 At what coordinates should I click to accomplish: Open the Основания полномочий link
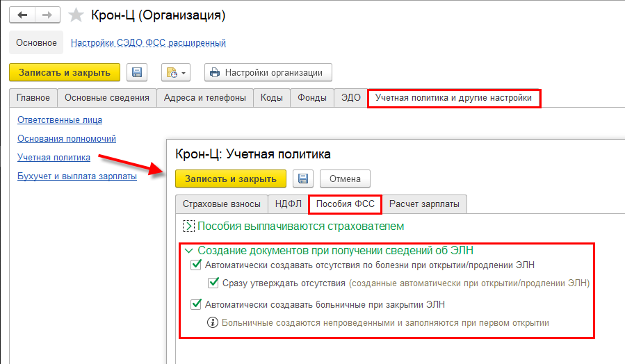67,139
